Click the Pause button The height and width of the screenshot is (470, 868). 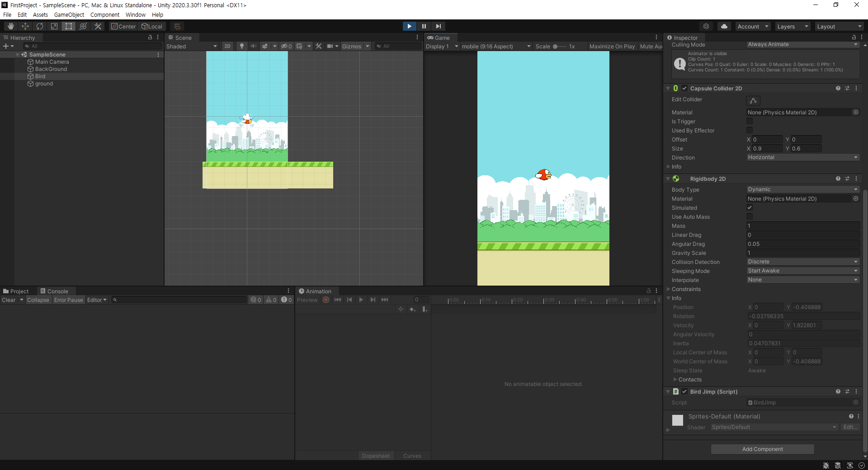[x=424, y=26]
